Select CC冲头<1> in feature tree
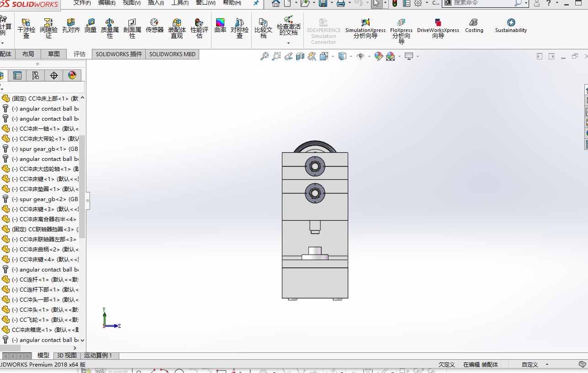 (40, 309)
